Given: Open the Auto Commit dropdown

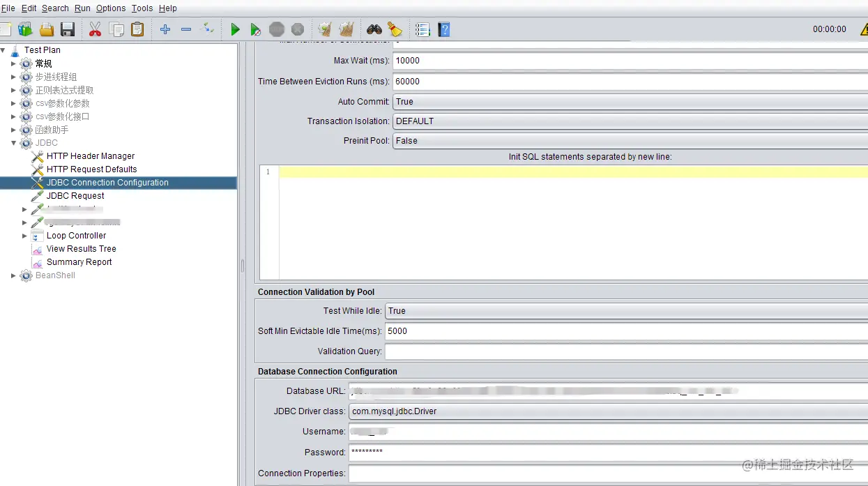Looking at the screenshot, I should point(630,102).
